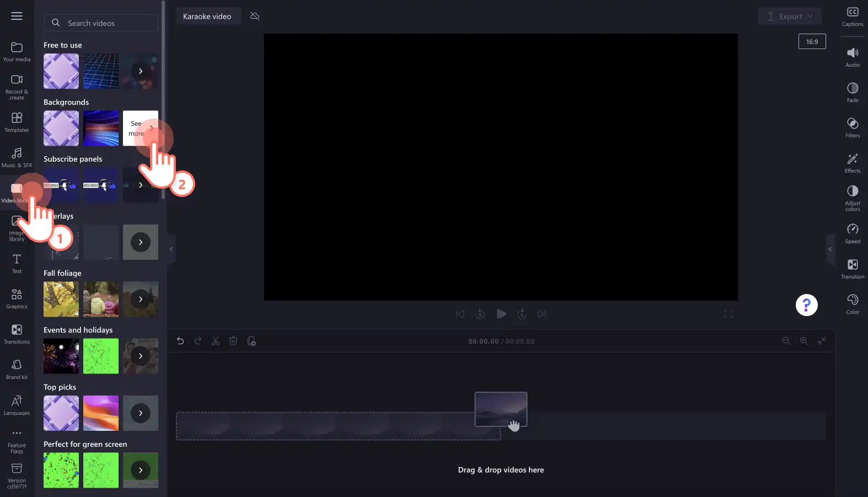Switch to the Templates tab
The height and width of the screenshot is (497, 868).
click(x=17, y=122)
